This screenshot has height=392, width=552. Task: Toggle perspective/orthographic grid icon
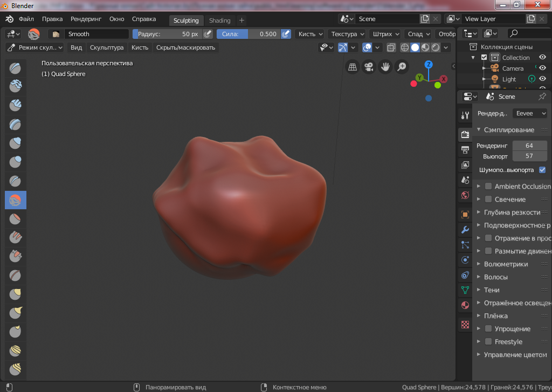click(353, 67)
